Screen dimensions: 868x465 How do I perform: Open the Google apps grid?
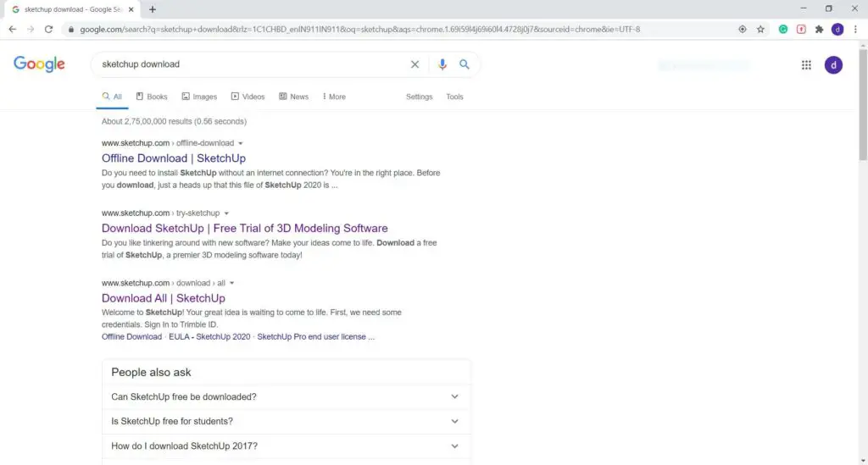[806, 64]
